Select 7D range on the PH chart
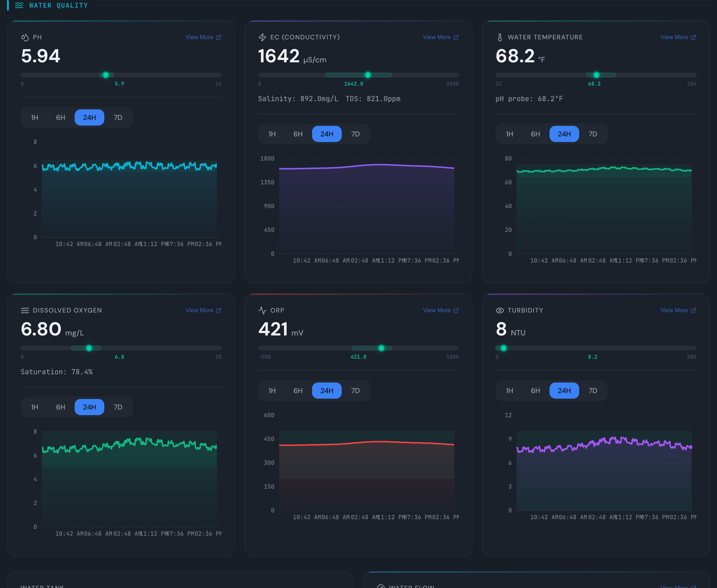The image size is (717, 588). click(118, 118)
